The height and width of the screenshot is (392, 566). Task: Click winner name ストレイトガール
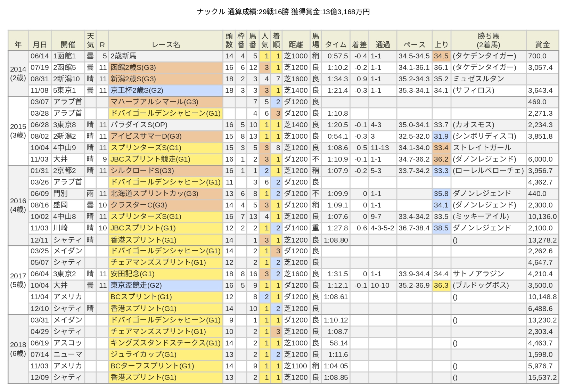click(482, 148)
